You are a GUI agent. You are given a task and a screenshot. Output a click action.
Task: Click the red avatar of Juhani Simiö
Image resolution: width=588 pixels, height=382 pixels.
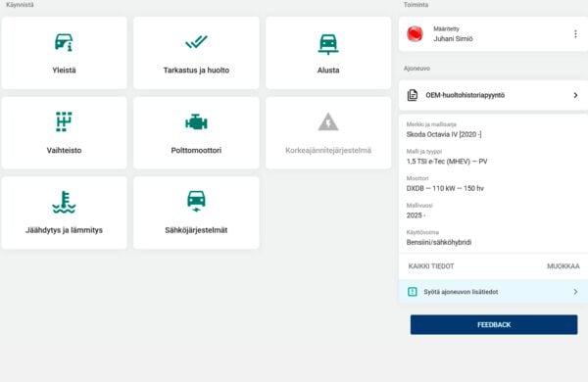[416, 34]
